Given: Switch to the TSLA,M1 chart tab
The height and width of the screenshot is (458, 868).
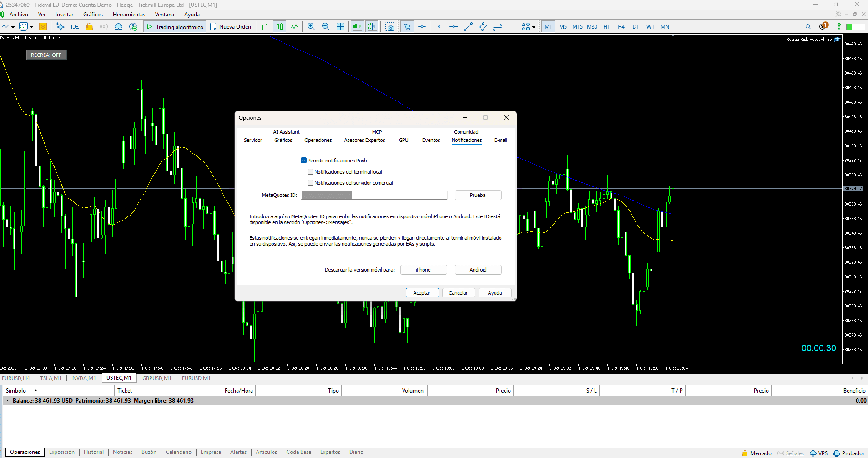Looking at the screenshot, I should pos(50,378).
